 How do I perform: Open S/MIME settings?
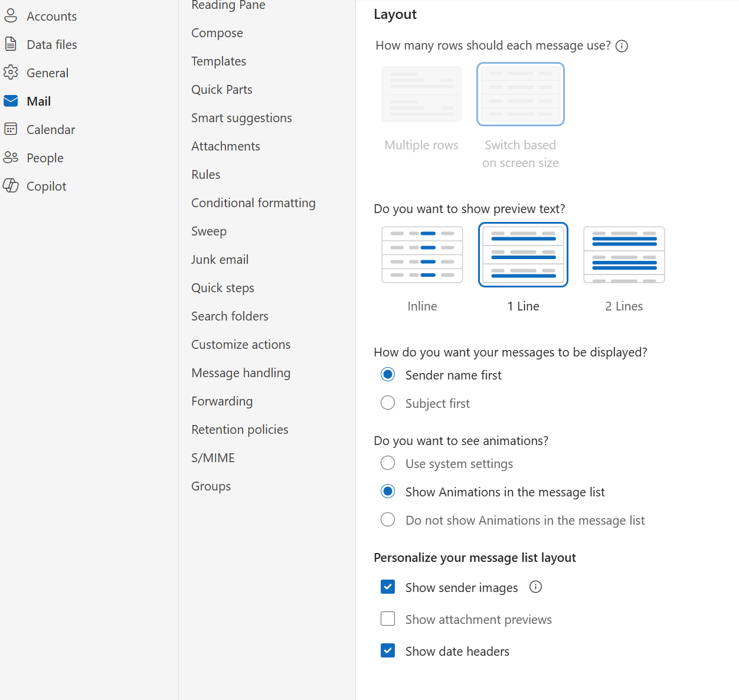[212, 458]
